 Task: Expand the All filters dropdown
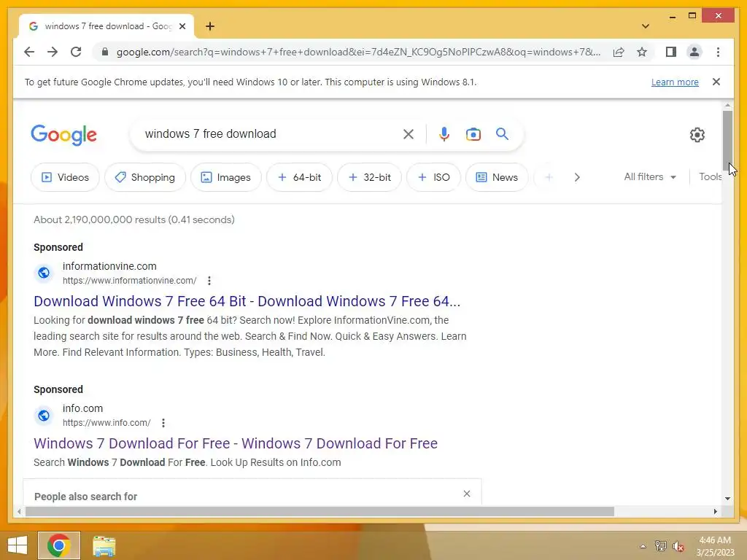[x=650, y=176]
